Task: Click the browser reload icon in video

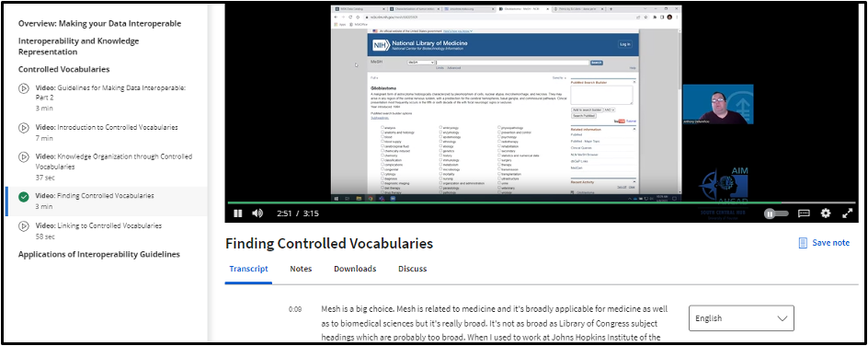Action: point(350,17)
